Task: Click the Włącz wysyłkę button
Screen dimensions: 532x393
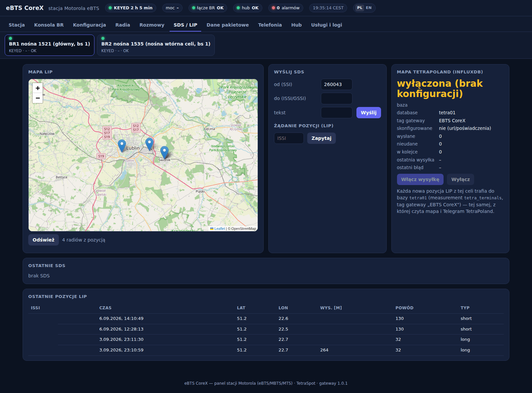Action: click(420, 179)
